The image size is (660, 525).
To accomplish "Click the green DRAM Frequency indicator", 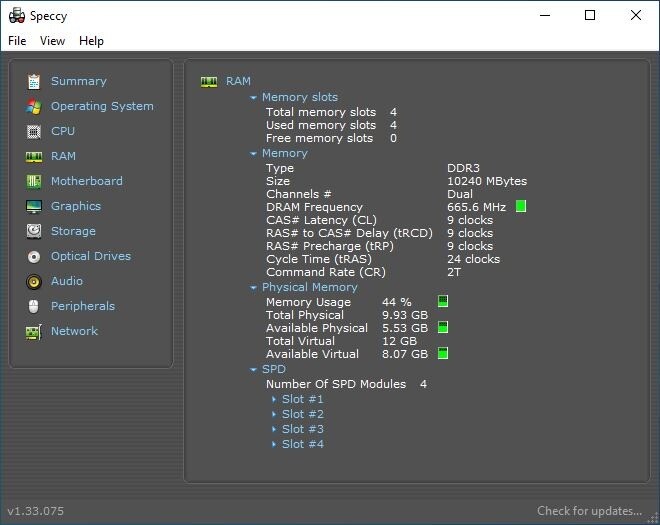I will click(x=521, y=206).
